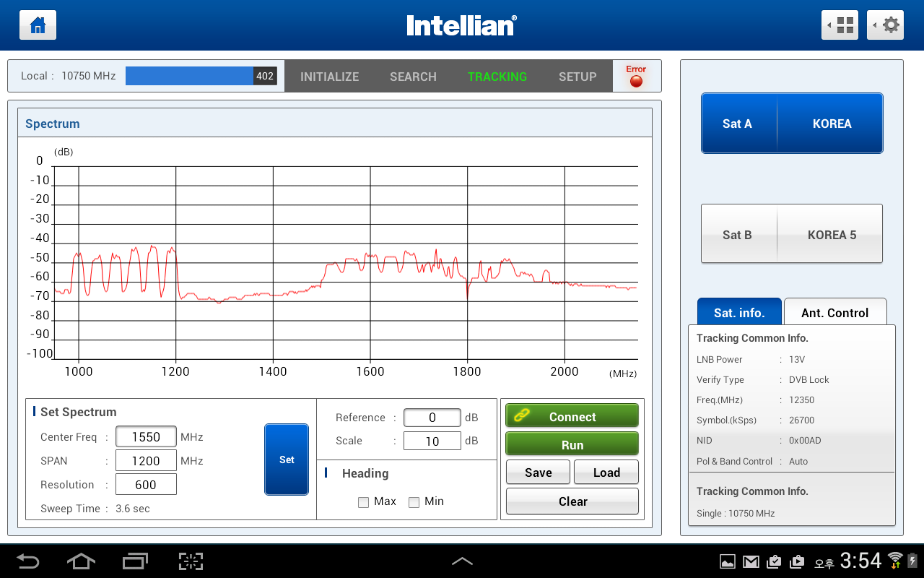Tap the Home icon in header
924x578 pixels.
[38, 25]
